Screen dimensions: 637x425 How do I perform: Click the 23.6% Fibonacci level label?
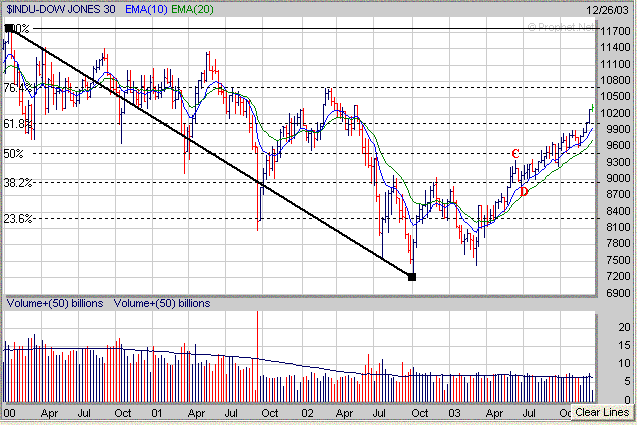point(17,218)
